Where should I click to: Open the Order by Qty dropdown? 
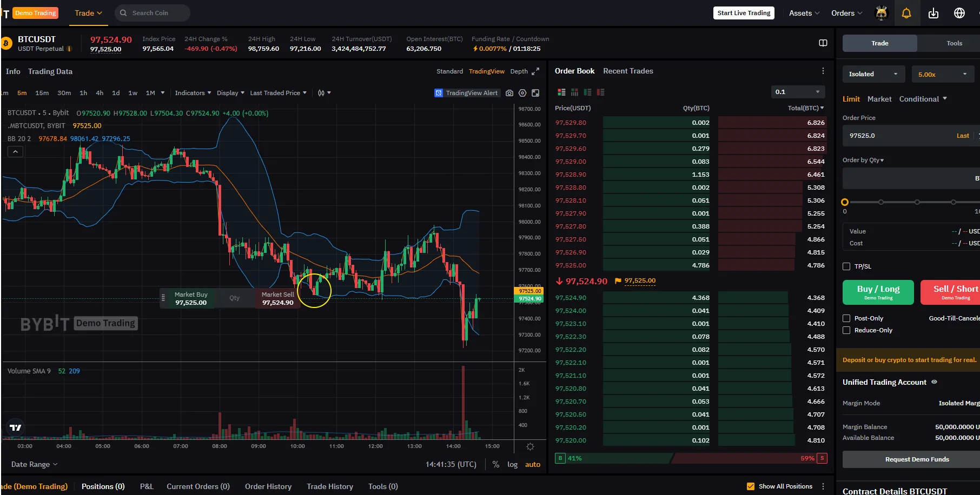click(x=863, y=160)
